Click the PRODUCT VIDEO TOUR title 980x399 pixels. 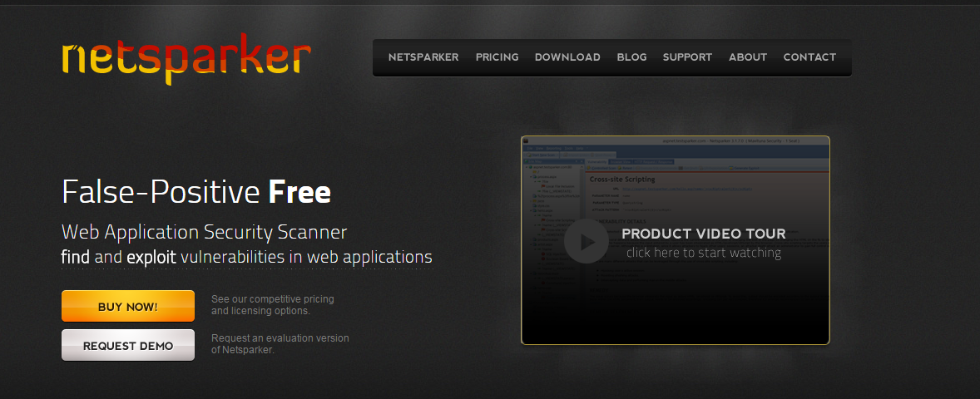click(703, 234)
